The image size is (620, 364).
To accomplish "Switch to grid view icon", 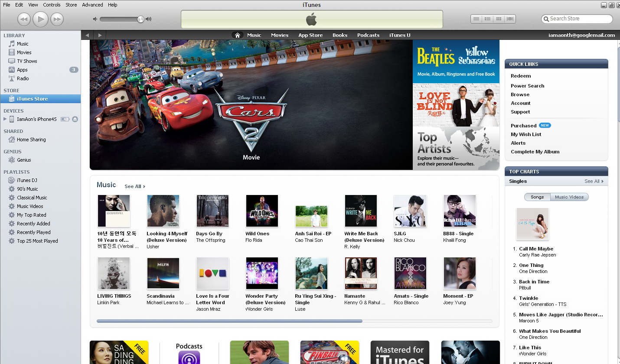I will 499,19.
